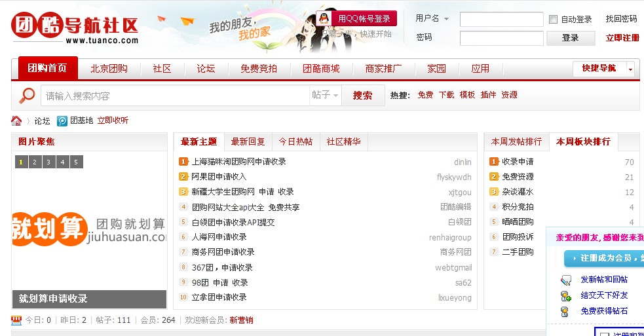Switch to the 最新回复 tab
The image size is (644, 336).
coord(248,141)
